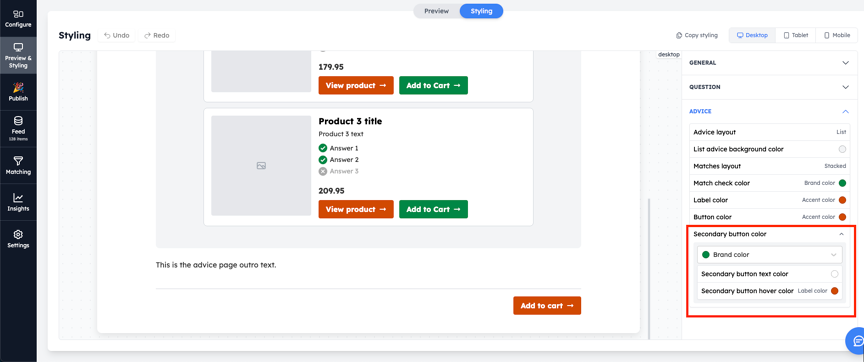Click the 179.95 price

click(x=331, y=67)
